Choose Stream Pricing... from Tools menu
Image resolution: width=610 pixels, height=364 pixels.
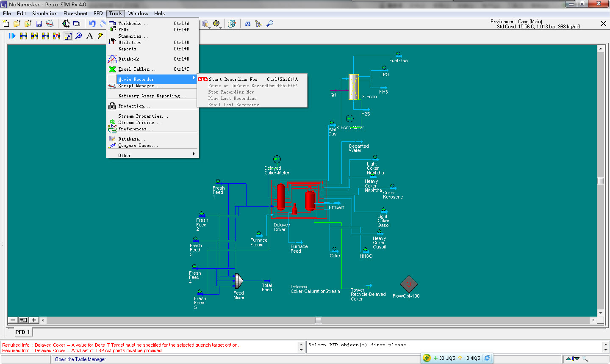[152, 122]
